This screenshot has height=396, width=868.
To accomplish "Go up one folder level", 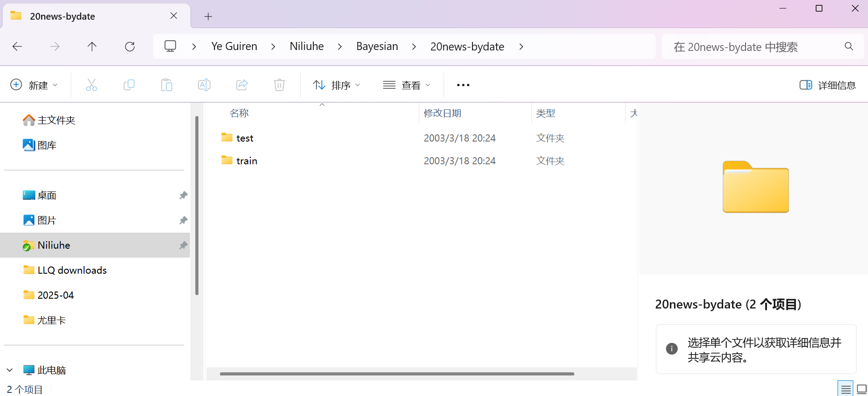I will pyautogui.click(x=92, y=46).
